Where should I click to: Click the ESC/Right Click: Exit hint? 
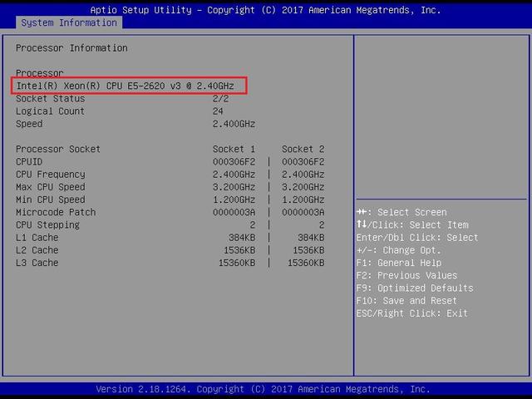click(x=412, y=313)
